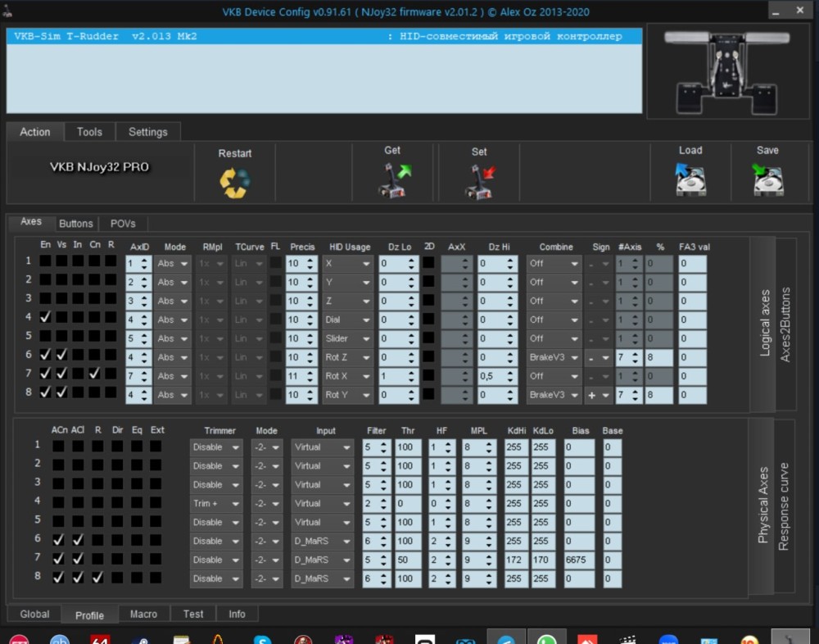Open WhatsApp from the taskbar

(x=545, y=640)
